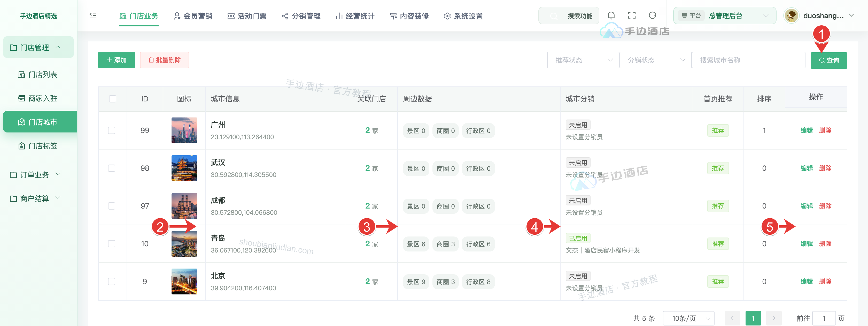Enter fullscreen using the fullscreen icon
Screen dimensions: 868x326
[x=632, y=16]
